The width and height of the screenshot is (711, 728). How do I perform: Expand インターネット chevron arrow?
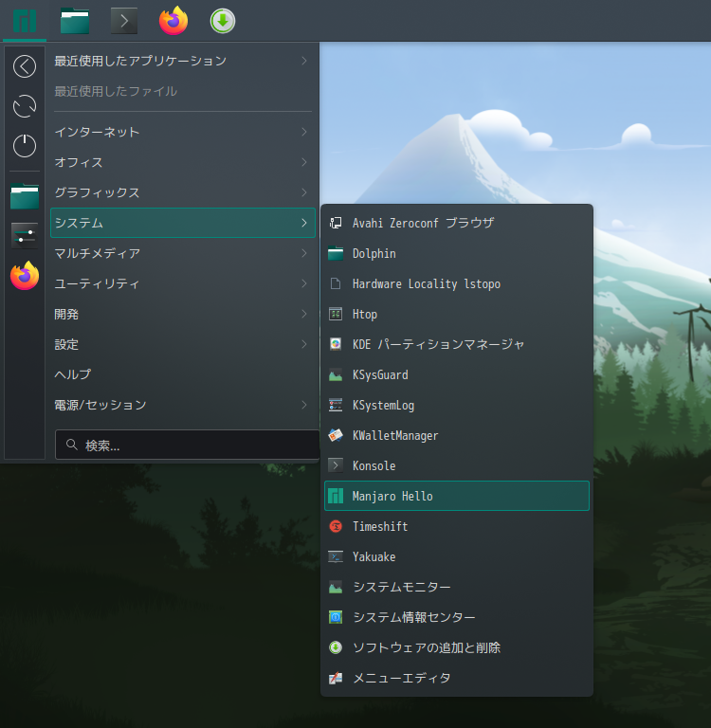pyautogui.click(x=304, y=132)
